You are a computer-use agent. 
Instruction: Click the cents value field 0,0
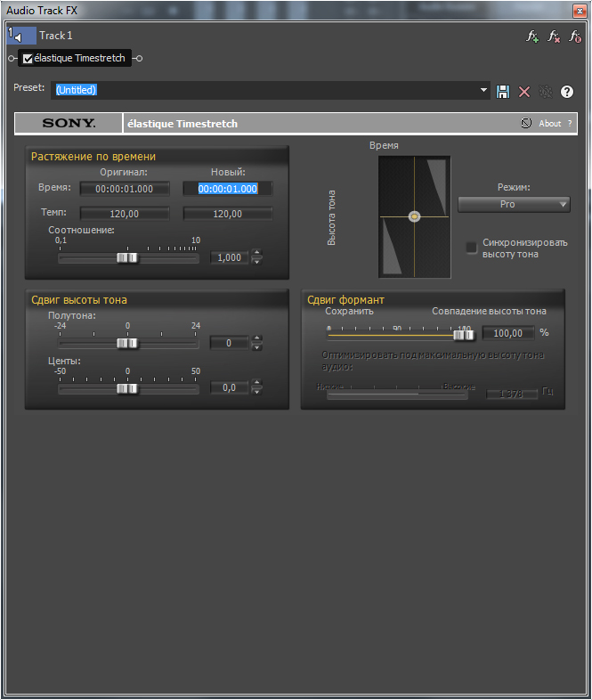pyautogui.click(x=230, y=387)
